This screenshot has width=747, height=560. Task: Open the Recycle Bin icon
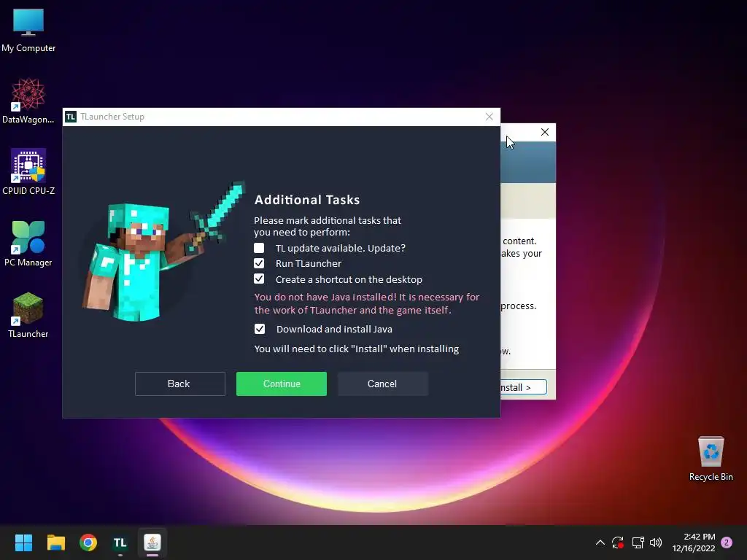tap(711, 458)
